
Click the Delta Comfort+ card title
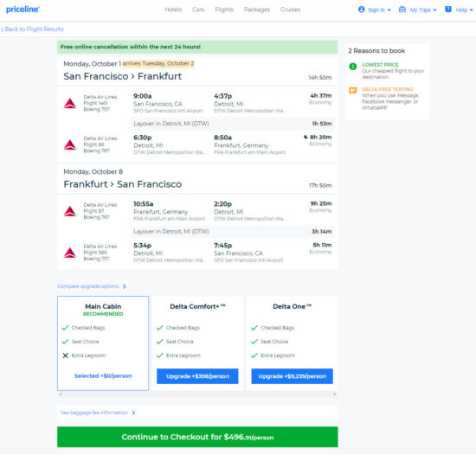(x=197, y=306)
